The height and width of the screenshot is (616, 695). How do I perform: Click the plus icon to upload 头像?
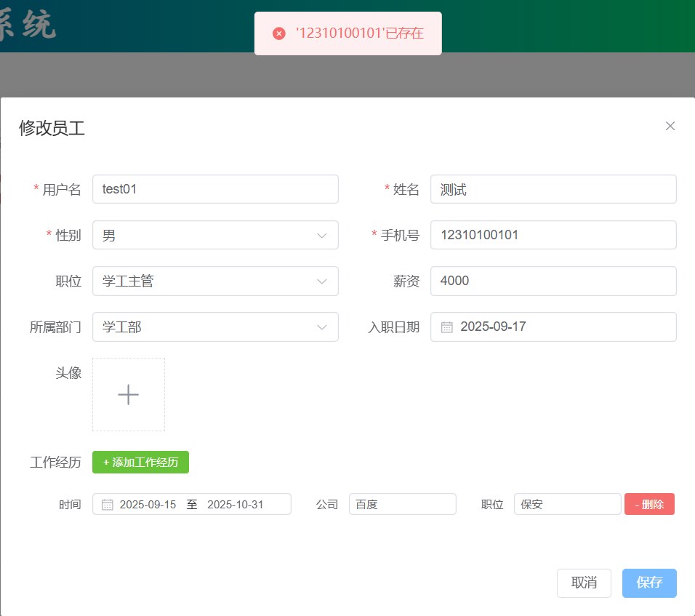pos(129,394)
